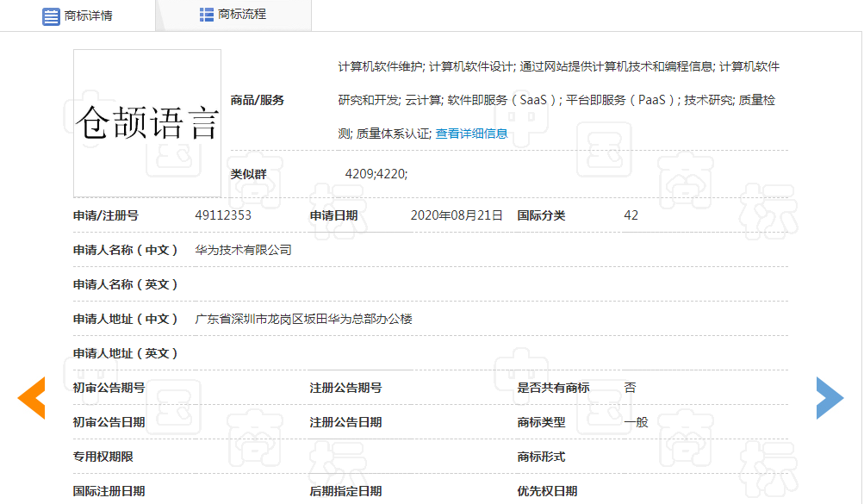Select the 一般 trademark type value
Screen dimensions: 864x504
(636, 422)
